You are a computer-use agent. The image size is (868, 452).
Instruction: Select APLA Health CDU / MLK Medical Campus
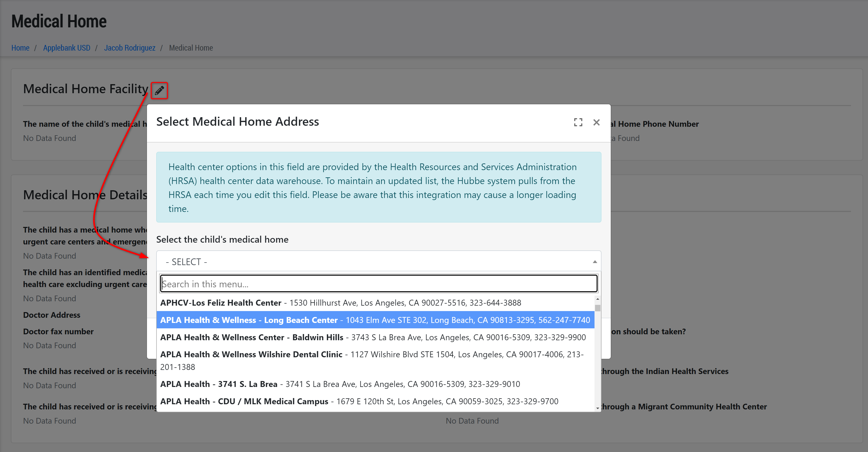(x=359, y=401)
